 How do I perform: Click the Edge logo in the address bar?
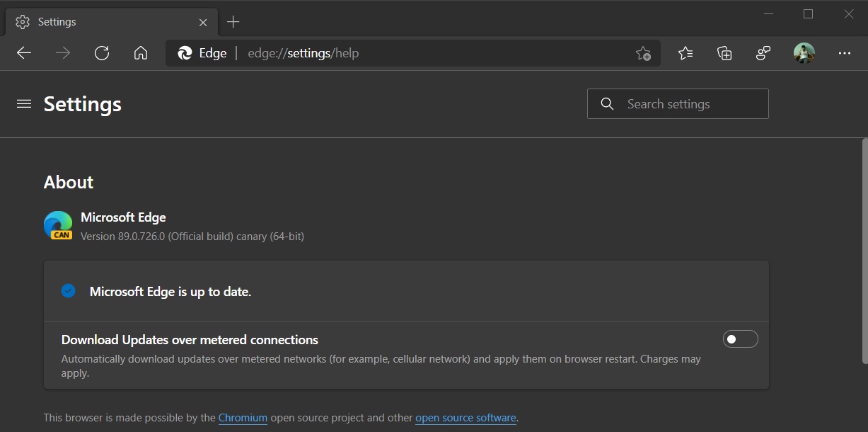click(185, 53)
